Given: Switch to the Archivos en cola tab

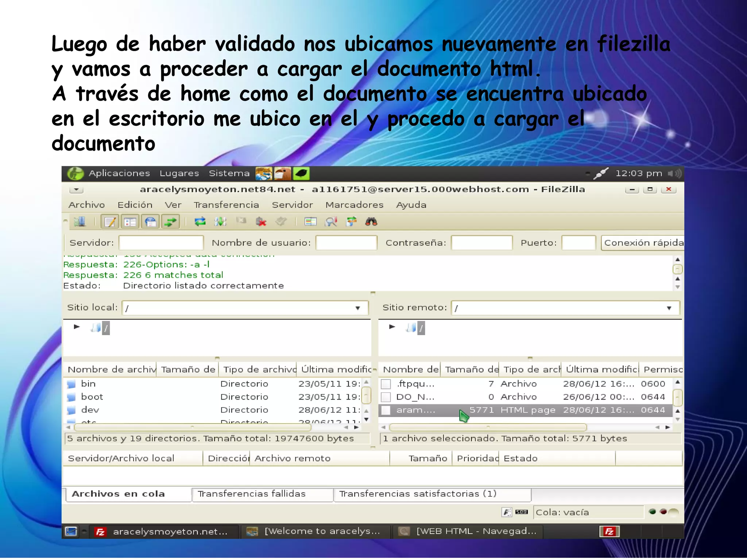Looking at the screenshot, I should pyautogui.click(x=128, y=494).
